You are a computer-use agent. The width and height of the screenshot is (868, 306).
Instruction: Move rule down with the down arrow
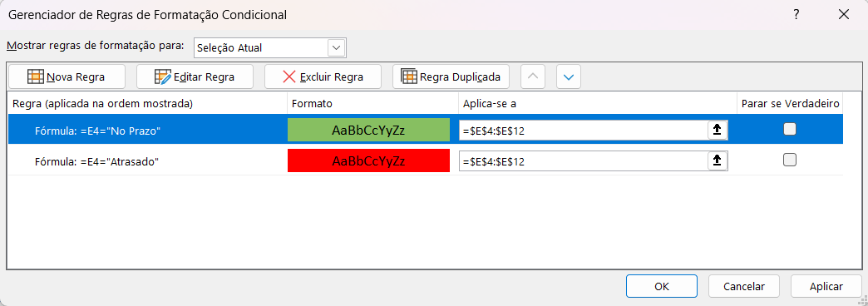pos(569,76)
